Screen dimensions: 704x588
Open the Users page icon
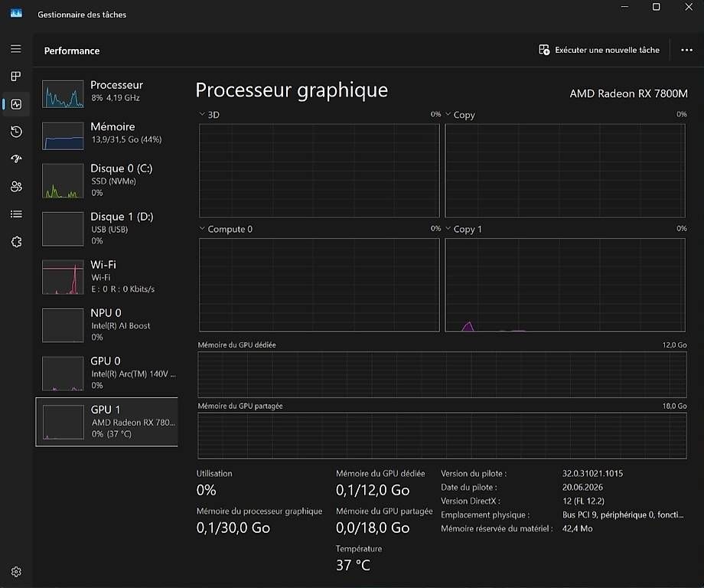[x=16, y=186]
